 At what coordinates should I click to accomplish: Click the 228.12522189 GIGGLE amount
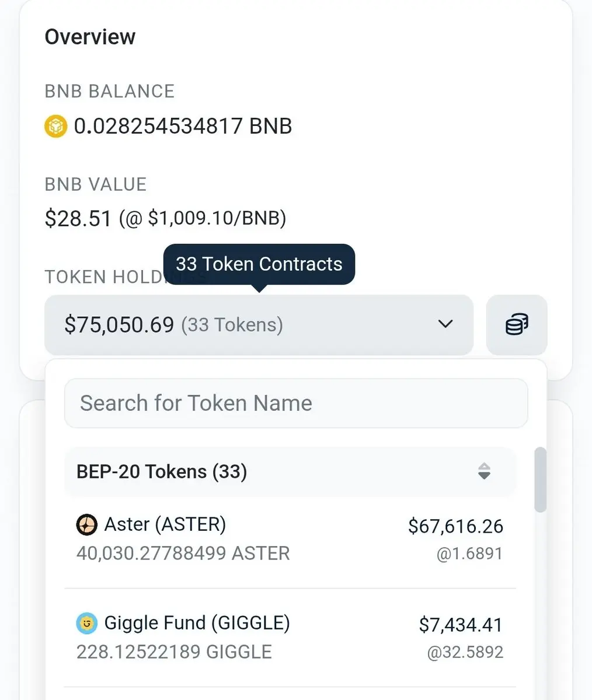[x=174, y=652]
